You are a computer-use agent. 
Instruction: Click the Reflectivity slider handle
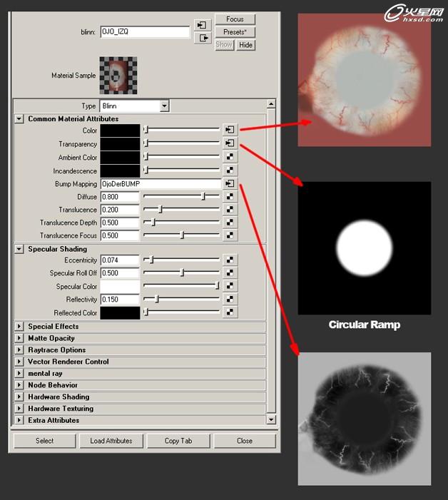[156, 299]
